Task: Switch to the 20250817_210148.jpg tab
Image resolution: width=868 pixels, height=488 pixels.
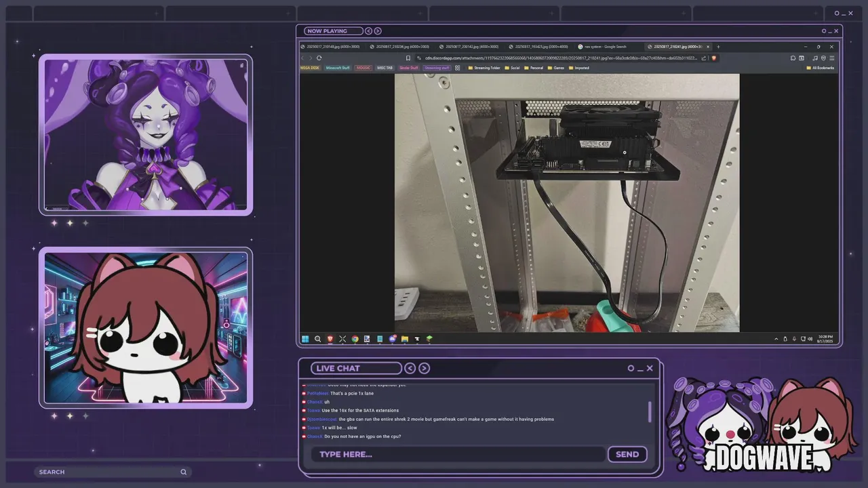Action: [332, 47]
